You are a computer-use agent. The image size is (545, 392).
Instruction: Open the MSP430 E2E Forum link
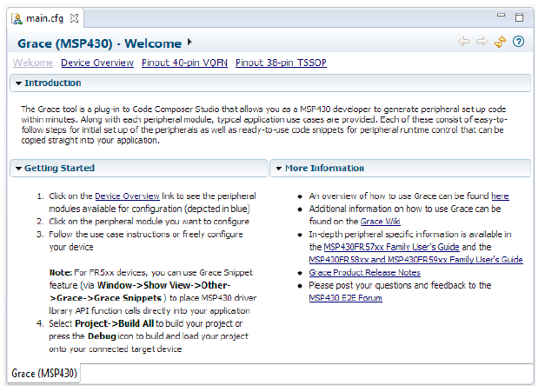click(x=345, y=298)
